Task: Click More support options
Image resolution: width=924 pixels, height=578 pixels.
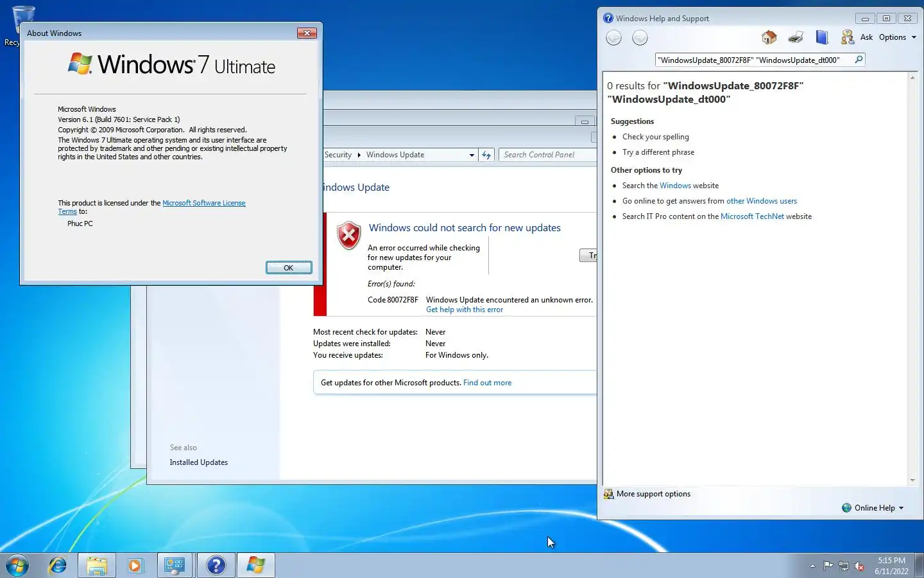Action: coord(653,494)
